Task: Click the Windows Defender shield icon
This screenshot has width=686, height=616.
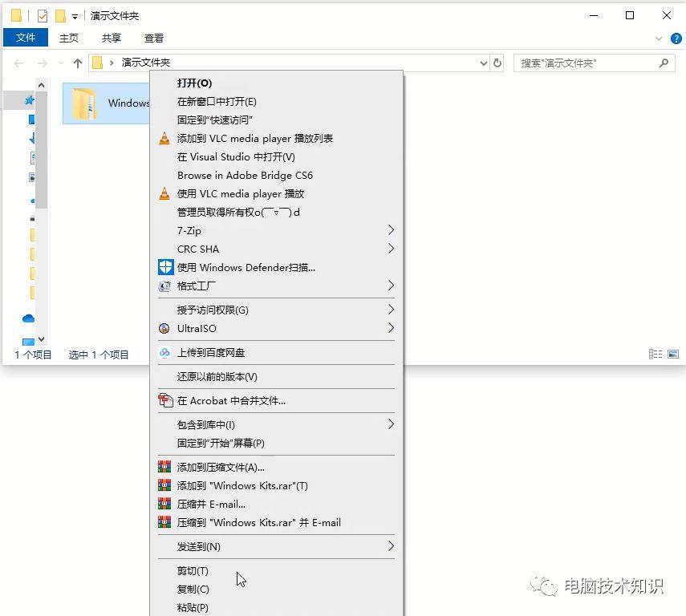Action: 166,267
